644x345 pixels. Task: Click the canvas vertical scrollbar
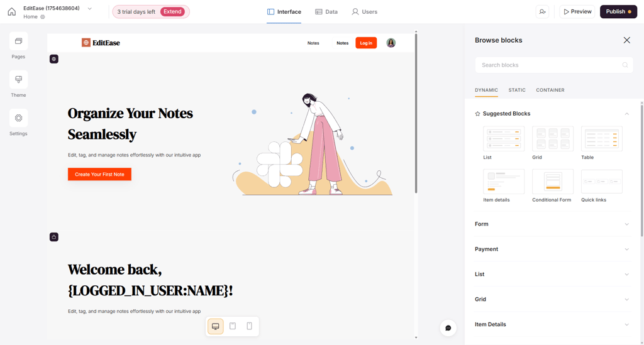(x=416, y=113)
